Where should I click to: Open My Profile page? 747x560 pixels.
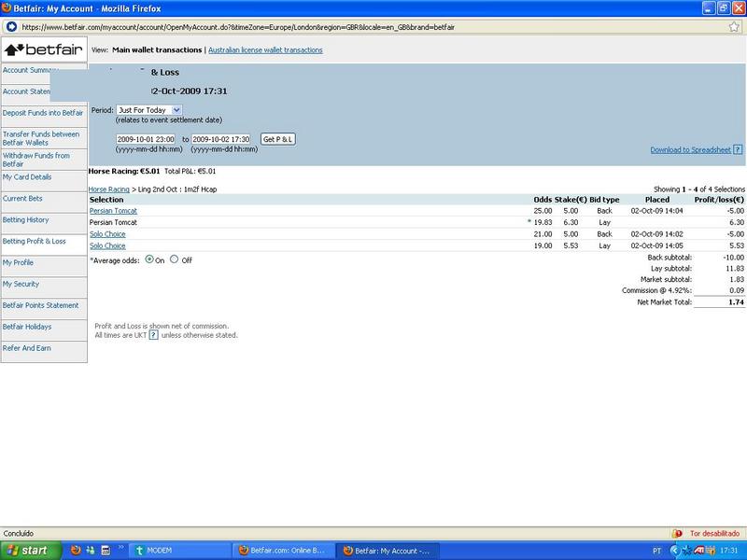18,262
